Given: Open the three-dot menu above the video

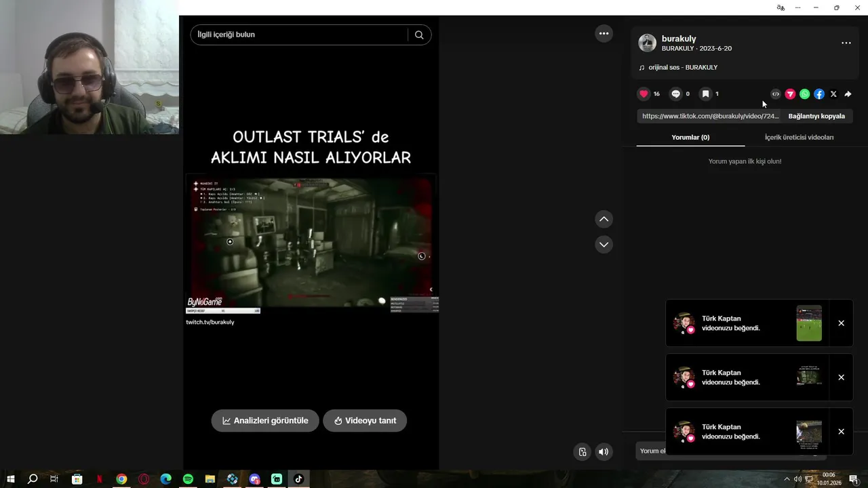Looking at the screenshot, I should (604, 33).
